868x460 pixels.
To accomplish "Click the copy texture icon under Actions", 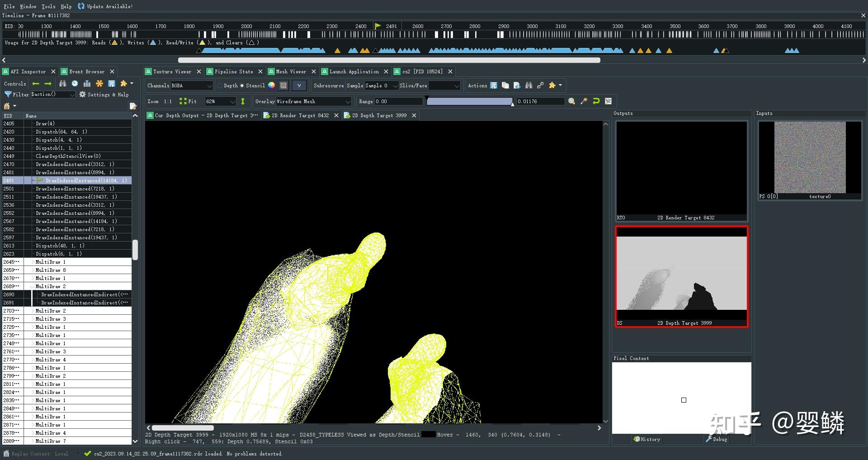I will click(x=505, y=85).
